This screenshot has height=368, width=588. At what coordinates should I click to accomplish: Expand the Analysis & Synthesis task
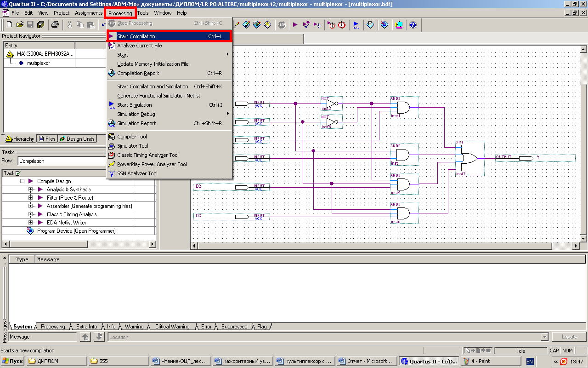pyautogui.click(x=31, y=190)
